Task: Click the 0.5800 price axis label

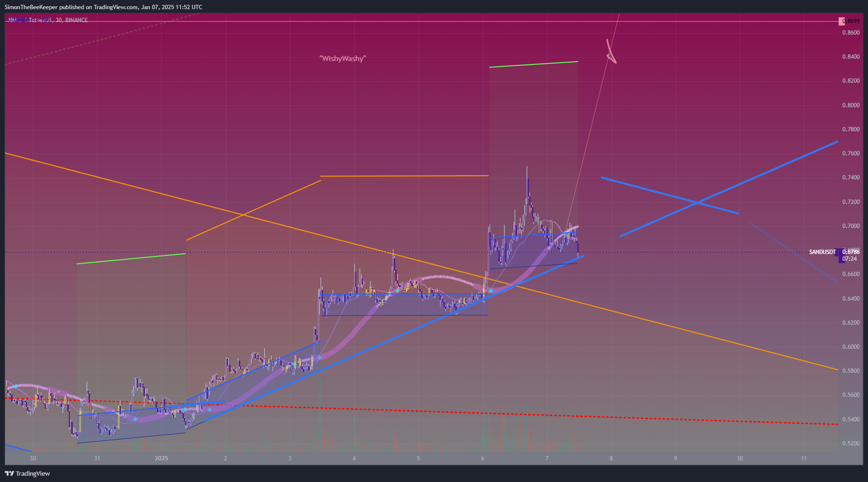Action: [851, 371]
